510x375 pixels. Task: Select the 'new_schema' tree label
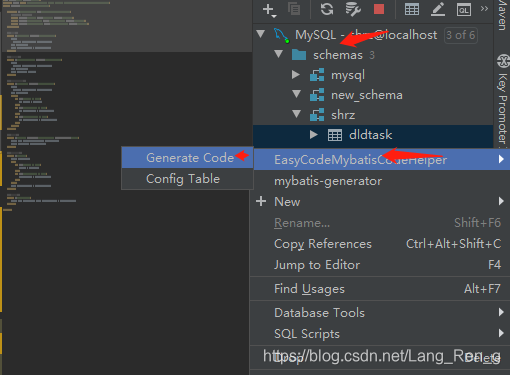click(367, 95)
